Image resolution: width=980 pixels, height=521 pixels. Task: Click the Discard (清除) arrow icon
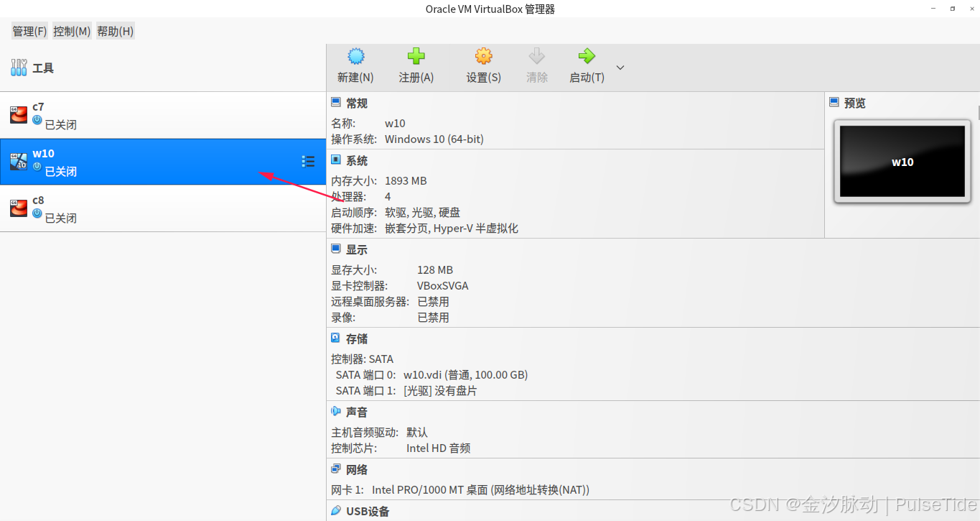pyautogui.click(x=536, y=56)
